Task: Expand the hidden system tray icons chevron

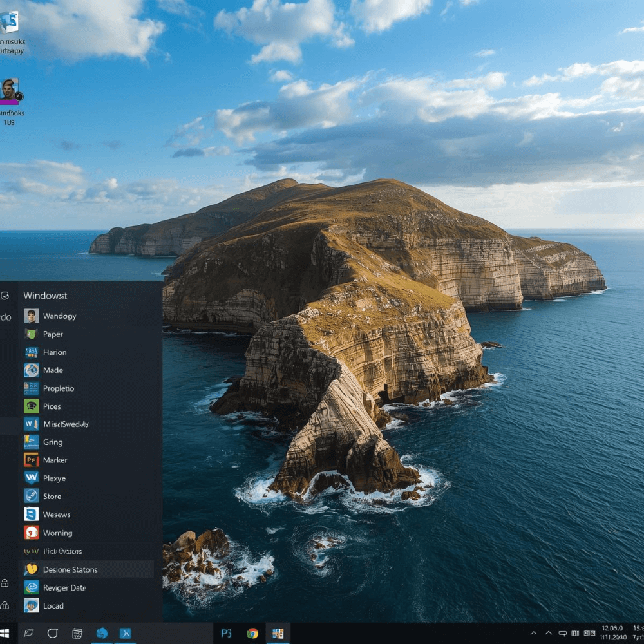Action: coord(534,633)
